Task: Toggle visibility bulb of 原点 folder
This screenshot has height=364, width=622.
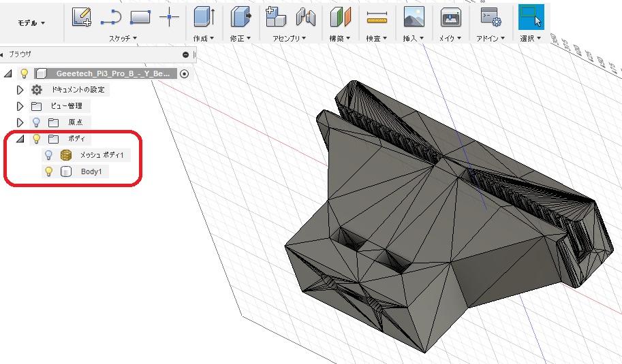Action: click(36, 122)
